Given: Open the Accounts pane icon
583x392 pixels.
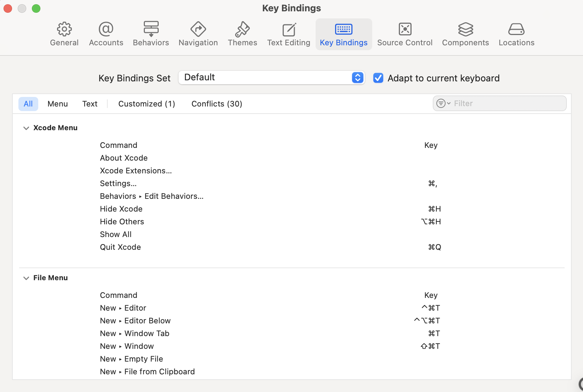Looking at the screenshot, I should (106, 29).
